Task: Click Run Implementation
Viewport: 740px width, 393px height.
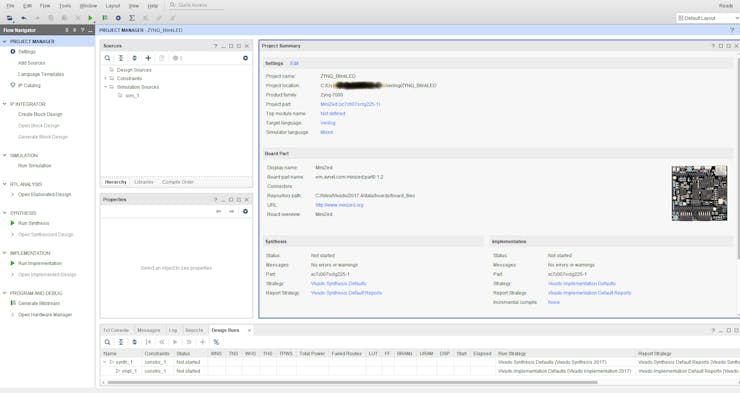Action: click(40, 263)
